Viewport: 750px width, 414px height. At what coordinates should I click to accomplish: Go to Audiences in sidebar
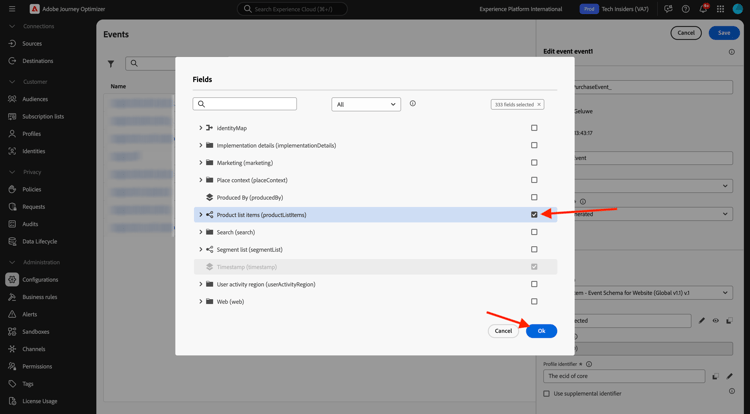[35, 99]
